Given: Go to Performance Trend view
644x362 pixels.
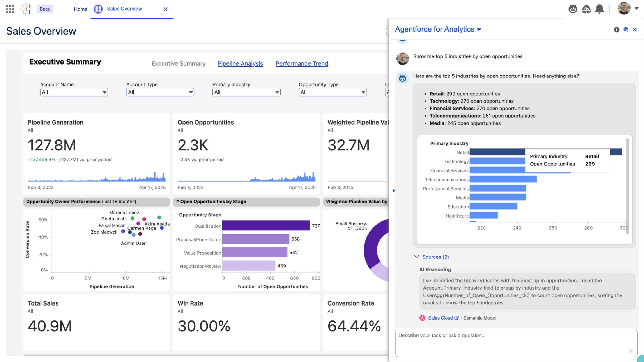Looking at the screenshot, I should 302,63.
